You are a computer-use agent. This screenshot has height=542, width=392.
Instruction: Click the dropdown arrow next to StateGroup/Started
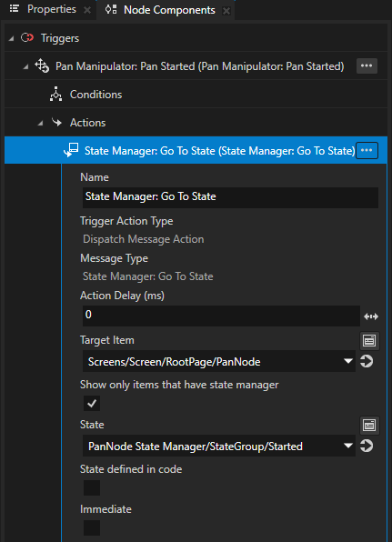click(x=348, y=446)
